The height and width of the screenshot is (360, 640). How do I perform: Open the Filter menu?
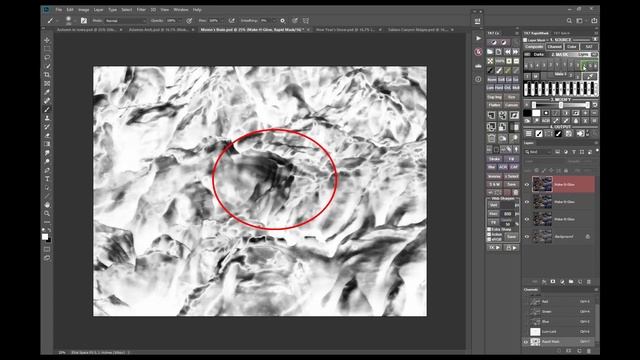[x=141, y=9]
